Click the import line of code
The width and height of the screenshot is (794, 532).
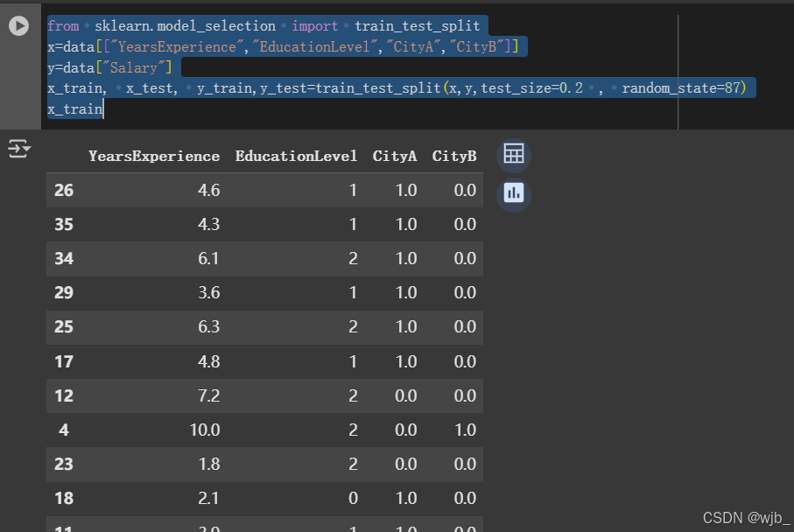tap(263, 26)
